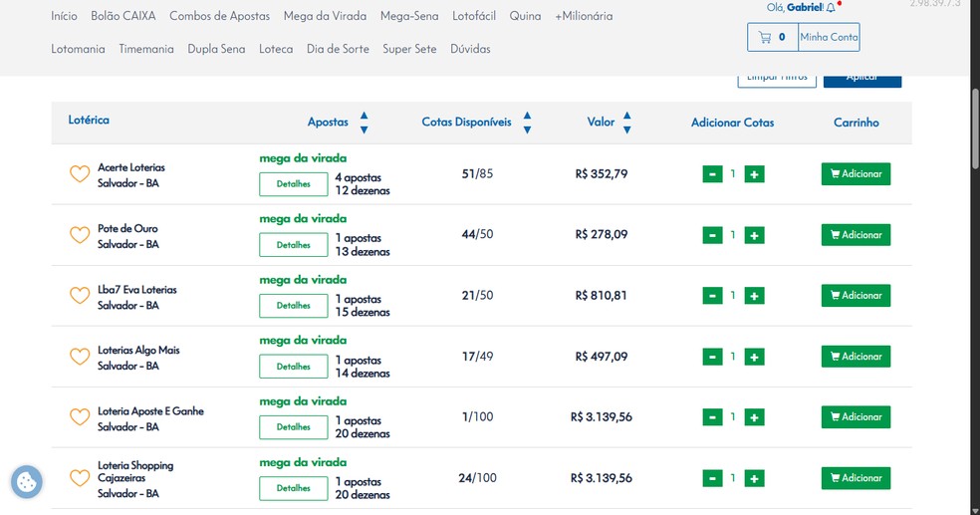Mark Lba7 Eva Loterias as favorite

pos(80,296)
